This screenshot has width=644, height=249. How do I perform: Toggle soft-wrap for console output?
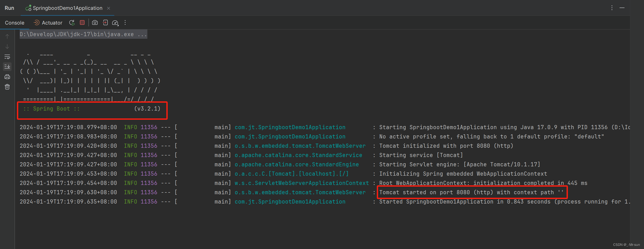point(7,57)
